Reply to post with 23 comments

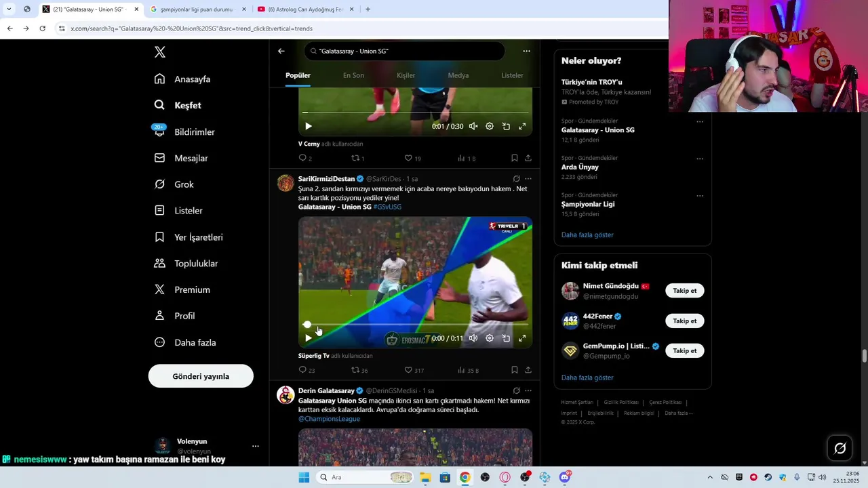[307, 370]
